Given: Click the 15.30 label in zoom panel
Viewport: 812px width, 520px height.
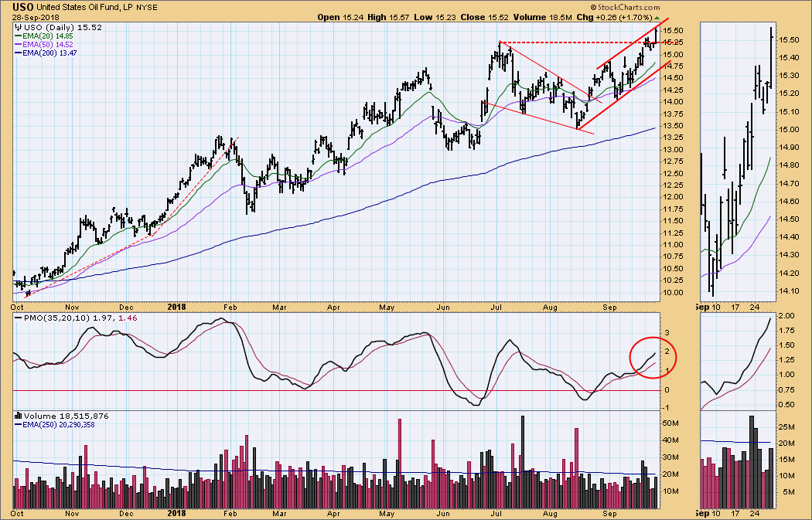Looking at the screenshot, I should (790, 76).
